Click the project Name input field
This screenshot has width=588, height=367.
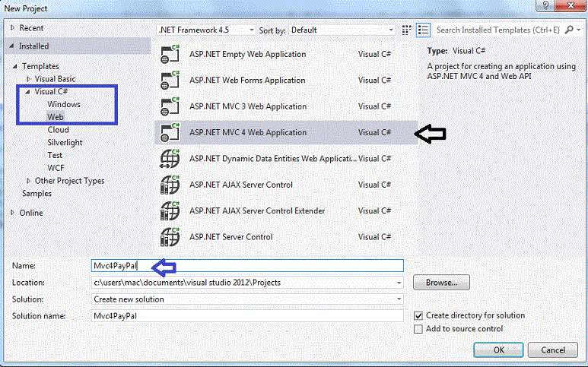point(247,266)
